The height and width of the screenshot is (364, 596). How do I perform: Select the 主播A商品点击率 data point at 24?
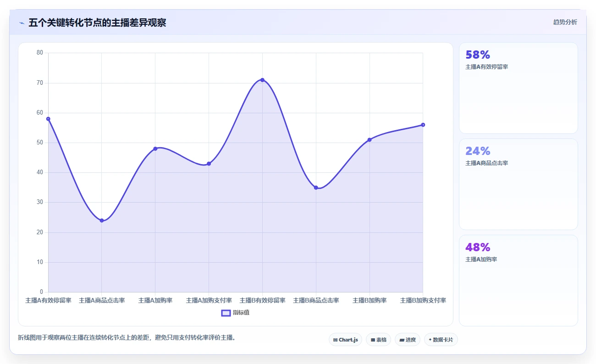[x=102, y=221]
